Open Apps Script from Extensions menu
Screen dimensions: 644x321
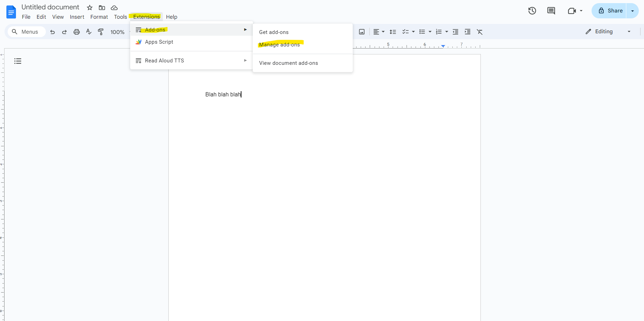[159, 42]
